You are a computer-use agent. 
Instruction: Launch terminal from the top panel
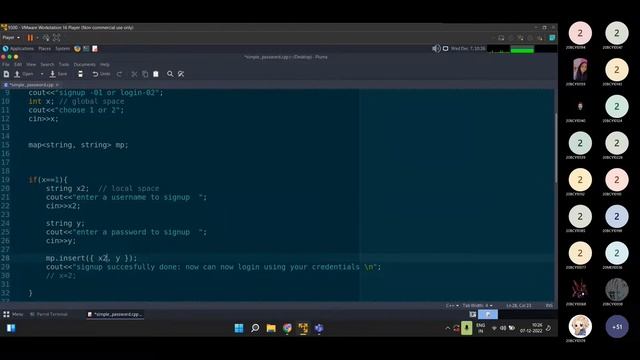(86, 49)
